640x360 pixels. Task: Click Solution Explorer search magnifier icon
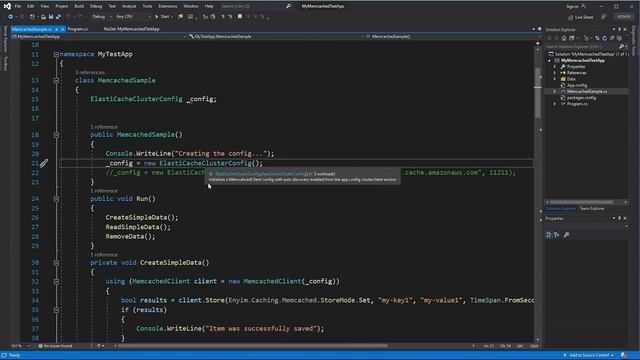pos(622,46)
